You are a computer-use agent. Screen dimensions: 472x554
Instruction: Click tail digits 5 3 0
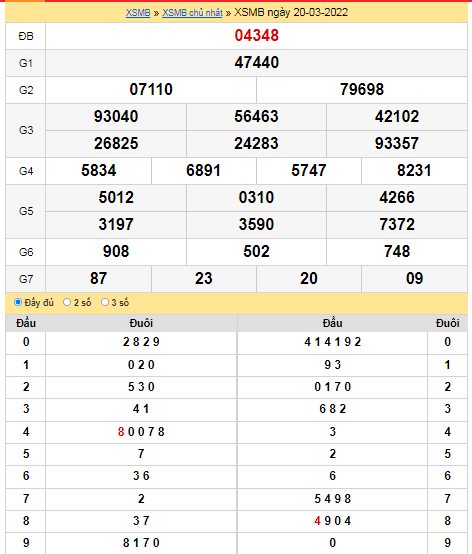click(141, 387)
